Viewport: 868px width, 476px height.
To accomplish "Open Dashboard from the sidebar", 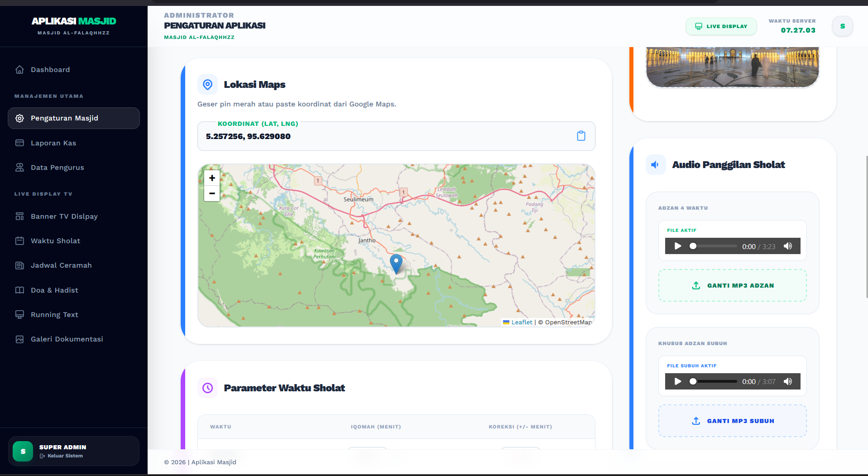I will point(74,70).
